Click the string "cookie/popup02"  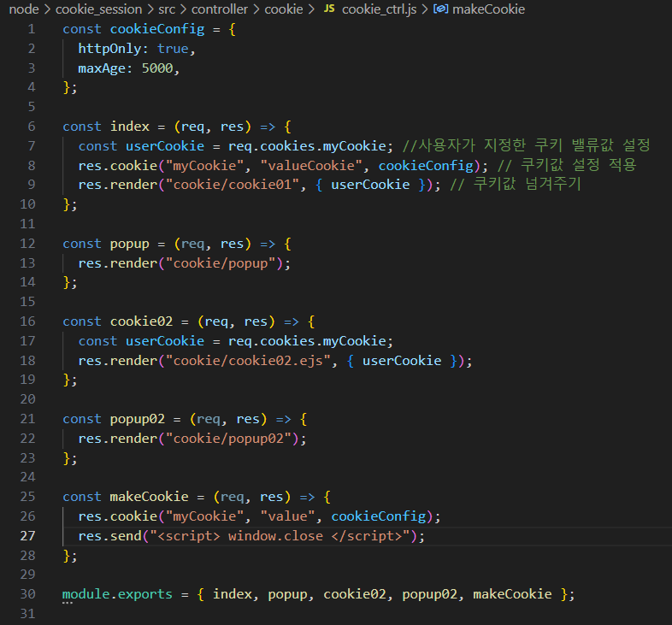click(228, 439)
